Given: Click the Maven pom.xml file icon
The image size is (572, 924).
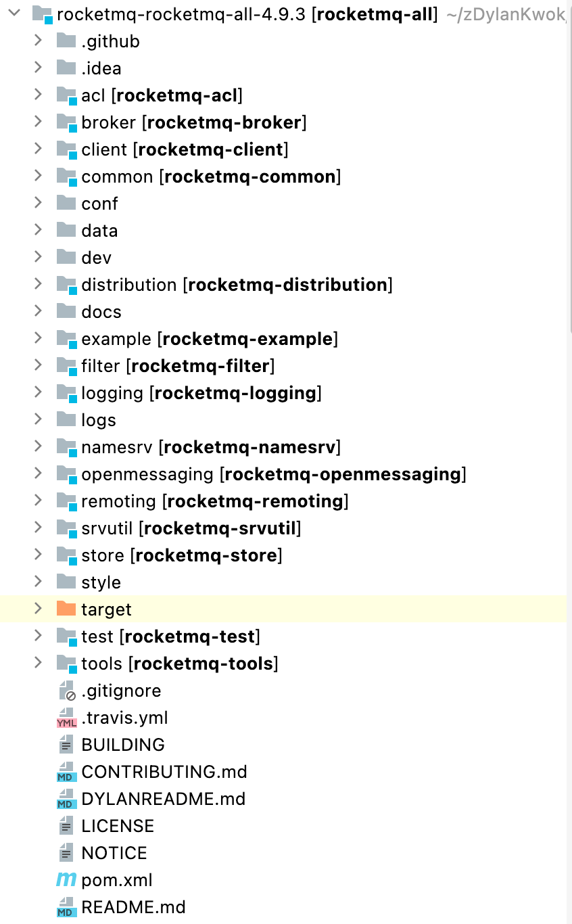Looking at the screenshot, I should [66, 880].
